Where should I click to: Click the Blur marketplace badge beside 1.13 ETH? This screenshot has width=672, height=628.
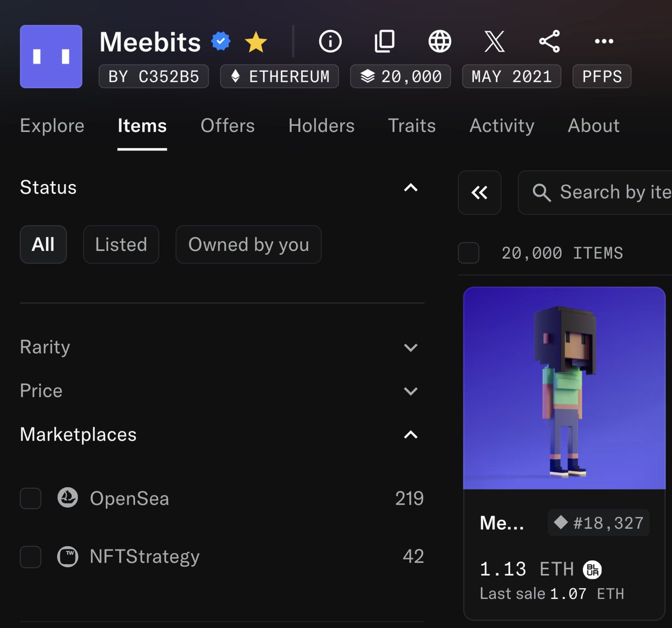(x=592, y=570)
